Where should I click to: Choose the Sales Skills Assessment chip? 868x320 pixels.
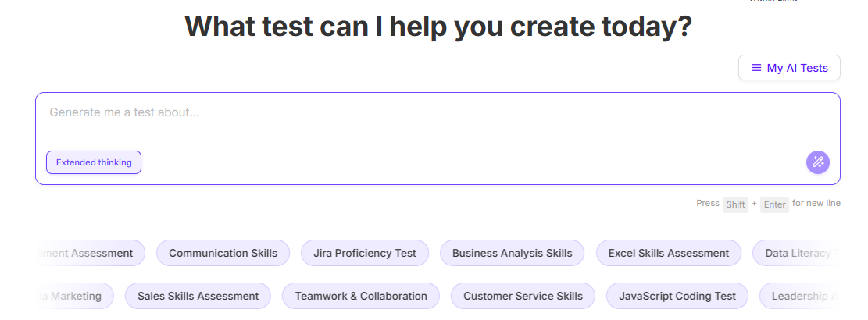click(198, 296)
